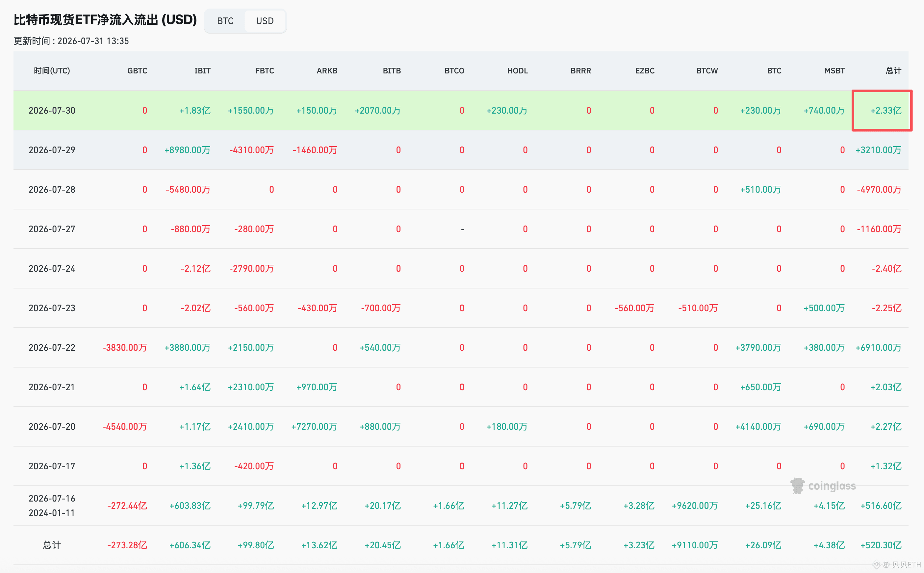The image size is (924, 573).
Task: Select the 2026-07-30 date cell
Action: pos(52,111)
